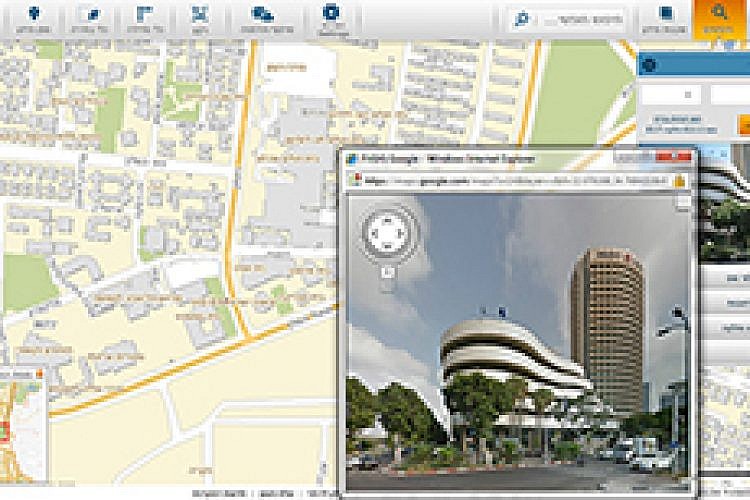Open the round gear toolbar icon
The height and width of the screenshot is (500, 750).
coord(331,12)
